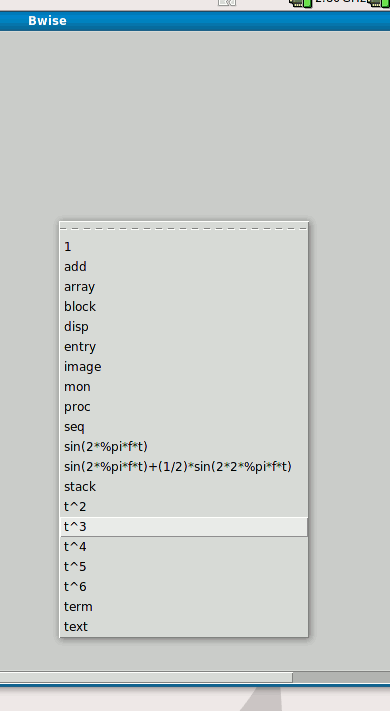Select the "t^6" menu entry
The height and width of the screenshot is (711, 390).
coord(184,586)
